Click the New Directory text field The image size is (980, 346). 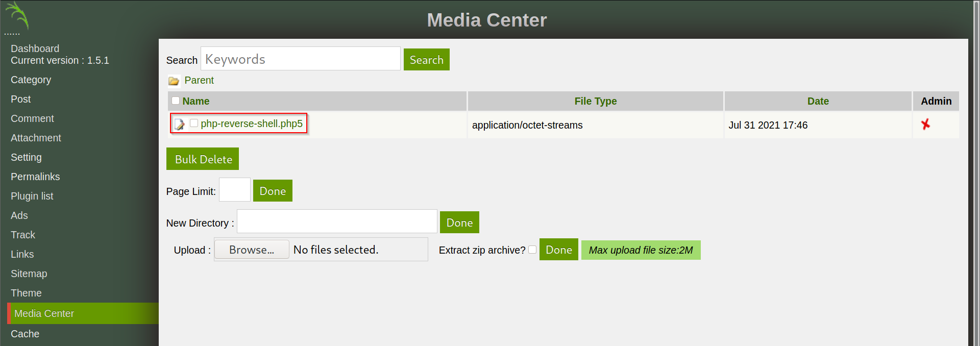337,222
